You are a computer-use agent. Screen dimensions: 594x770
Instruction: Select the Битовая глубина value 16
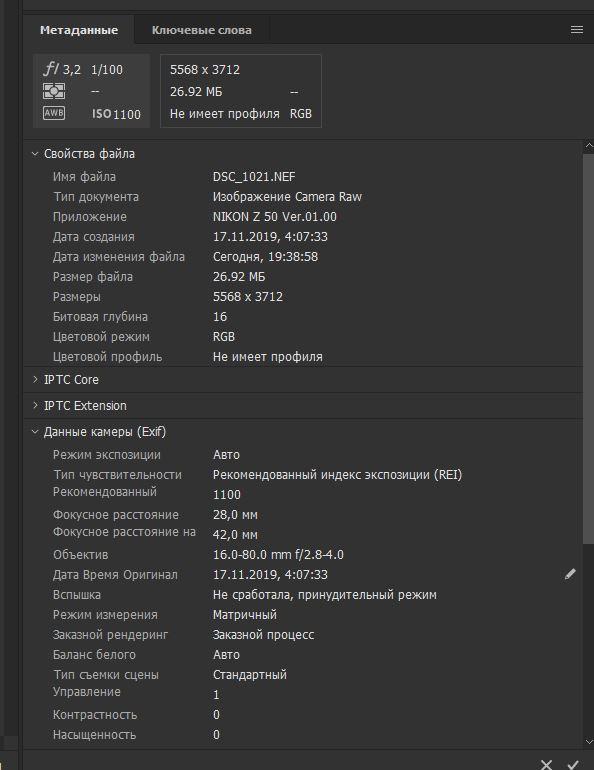(x=220, y=317)
